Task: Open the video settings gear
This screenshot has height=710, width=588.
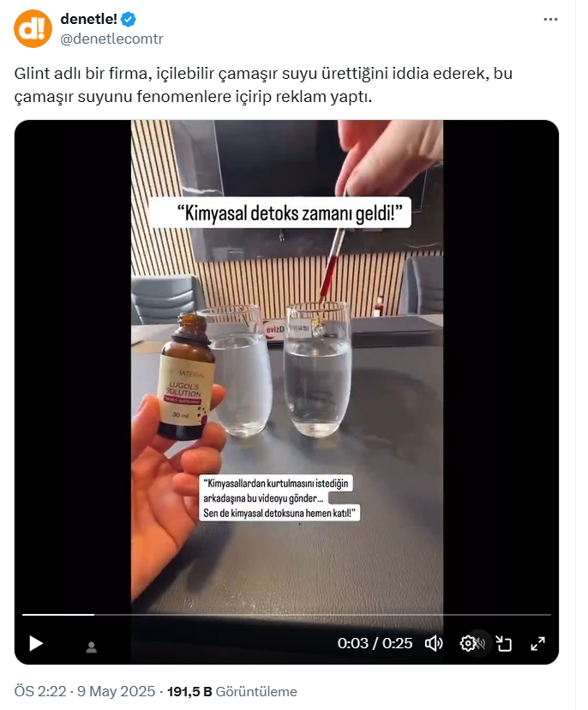Action: click(x=468, y=643)
